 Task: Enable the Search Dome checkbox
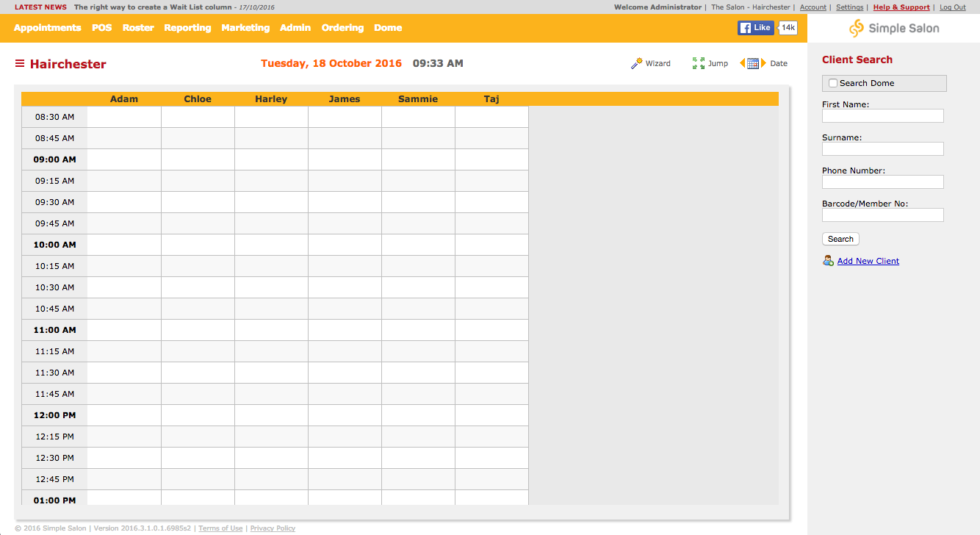pos(833,83)
